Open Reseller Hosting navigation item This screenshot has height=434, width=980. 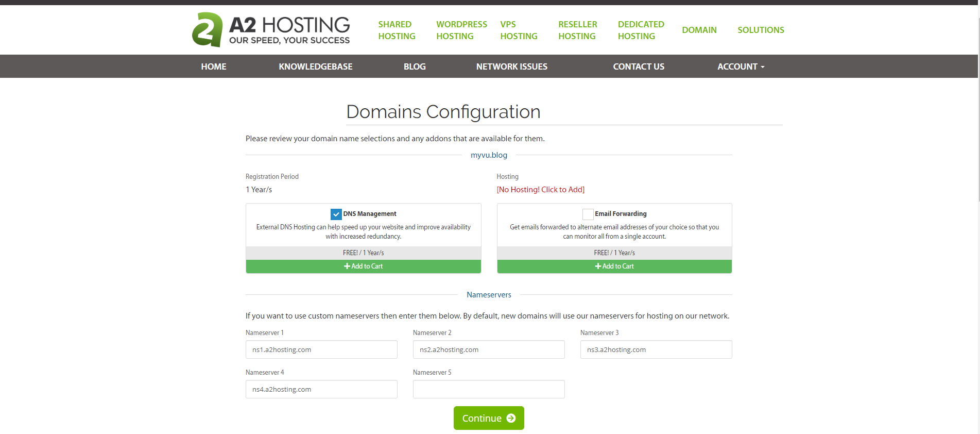pos(577,30)
